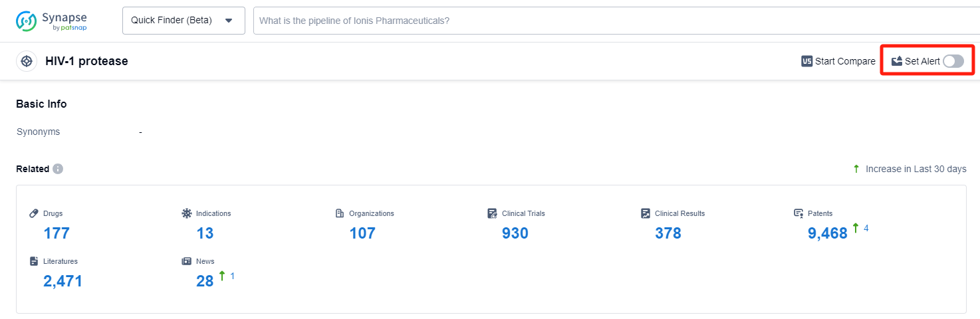This screenshot has height=319, width=980.
Task: Click the Quick Finder dropdown arrow
Action: 229,21
